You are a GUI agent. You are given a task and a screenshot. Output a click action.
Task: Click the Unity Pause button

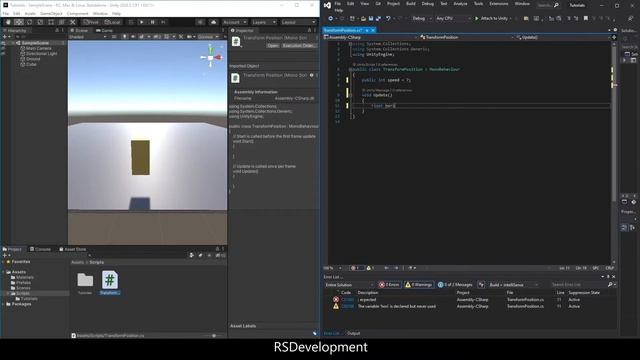(152, 22)
